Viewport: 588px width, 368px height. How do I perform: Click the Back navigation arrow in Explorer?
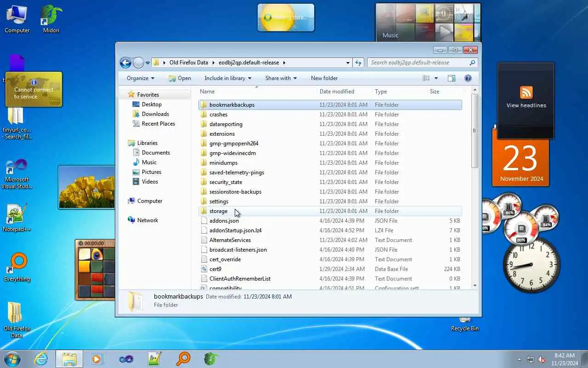(125, 63)
